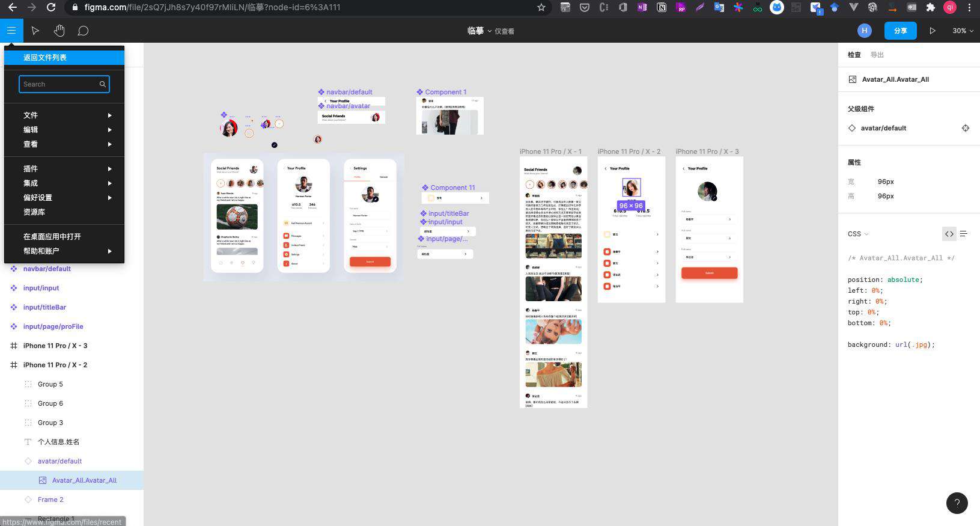Select the input/page/proFile layer
Viewport: 980px width, 526px height.
(x=53, y=326)
